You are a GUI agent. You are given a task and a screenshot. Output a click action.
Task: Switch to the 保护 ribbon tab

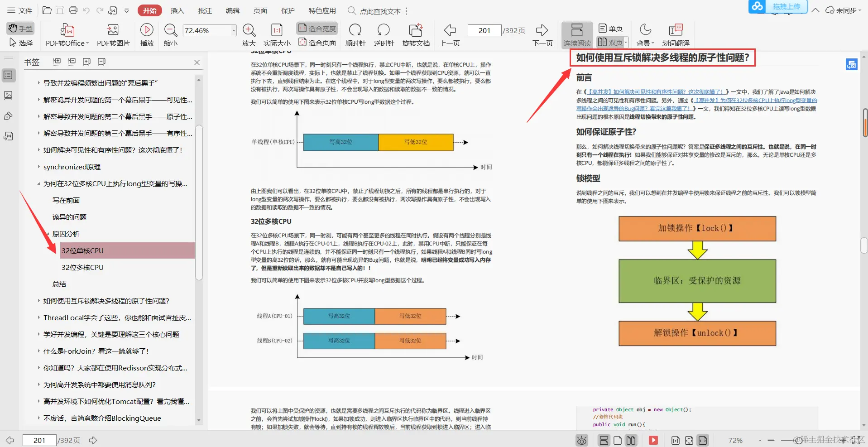[288, 10]
